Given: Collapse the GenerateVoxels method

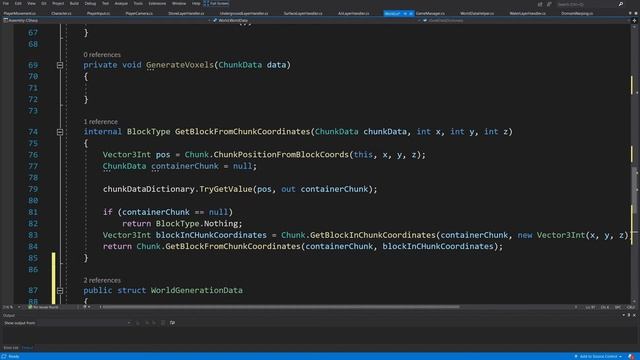Looking at the screenshot, I should click(x=60, y=65).
